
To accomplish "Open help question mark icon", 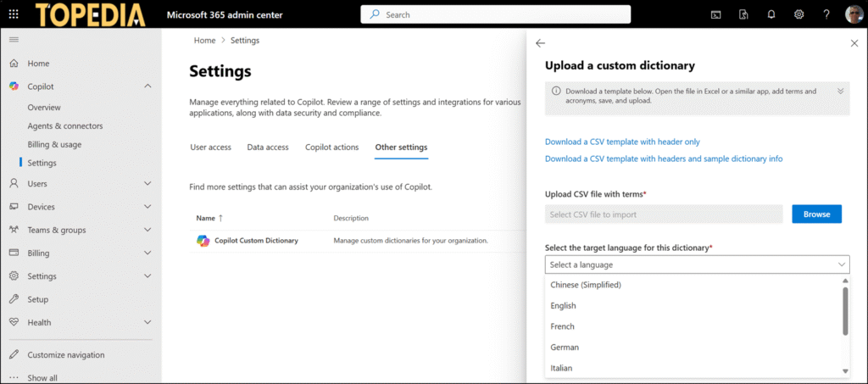I will pyautogui.click(x=826, y=15).
